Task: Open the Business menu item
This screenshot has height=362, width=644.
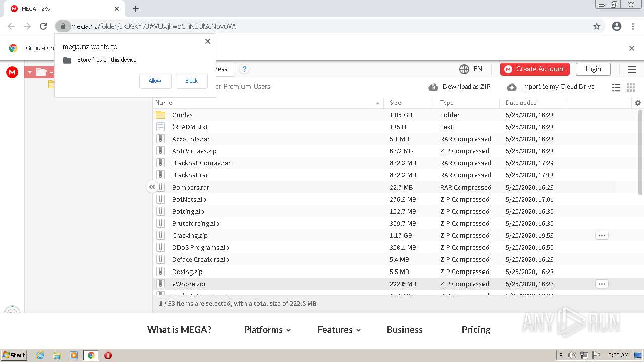Action: point(405,330)
